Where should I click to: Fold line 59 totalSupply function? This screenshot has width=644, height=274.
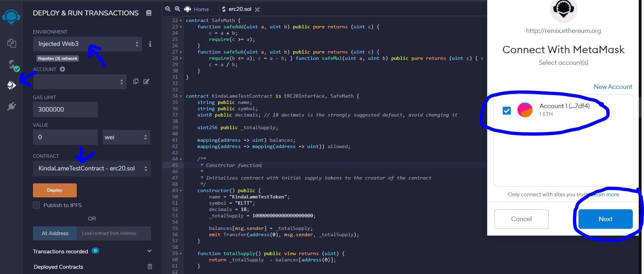click(181, 254)
